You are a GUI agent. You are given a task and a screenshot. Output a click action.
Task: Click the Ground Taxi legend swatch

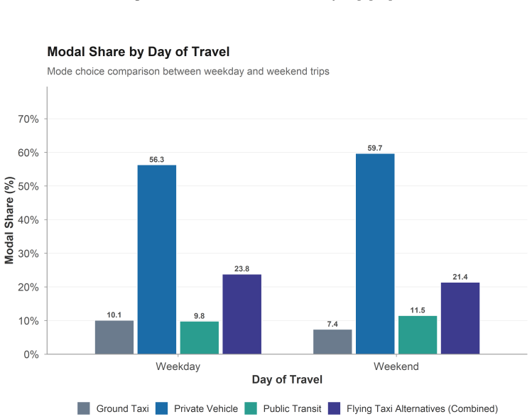[x=84, y=408]
